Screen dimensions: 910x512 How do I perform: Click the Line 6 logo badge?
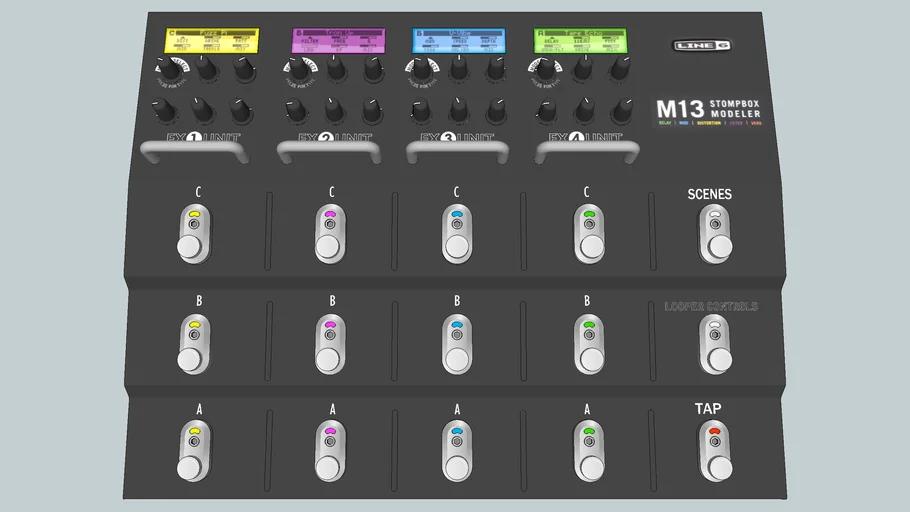click(702, 45)
